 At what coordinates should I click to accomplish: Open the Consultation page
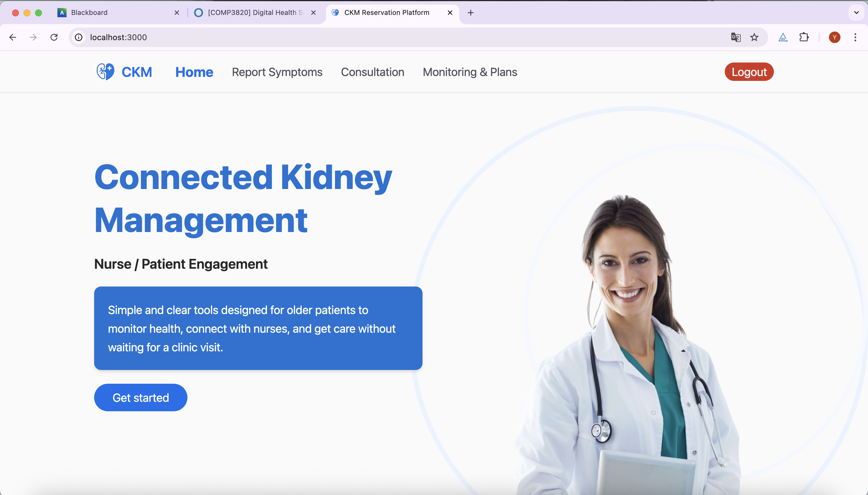pyautogui.click(x=373, y=72)
